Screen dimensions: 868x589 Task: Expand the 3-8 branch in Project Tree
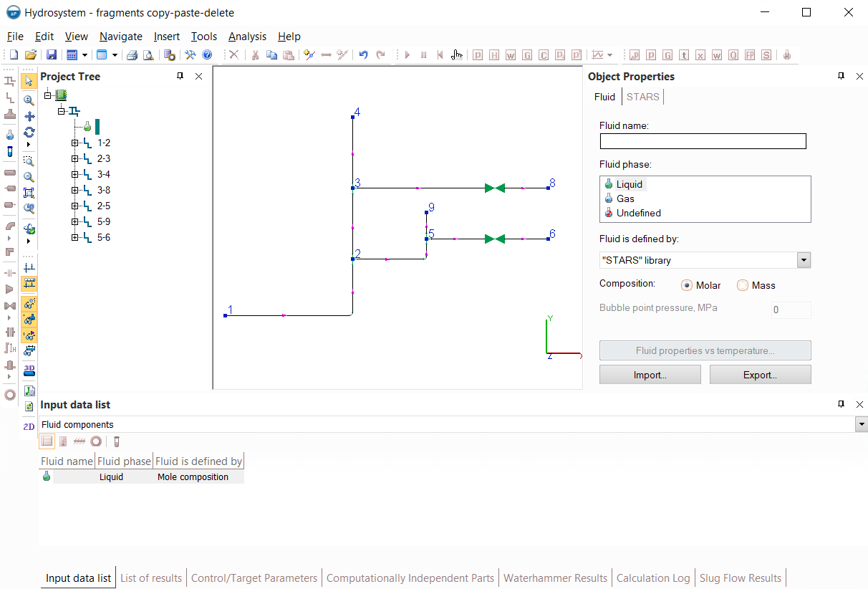[x=74, y=191]
